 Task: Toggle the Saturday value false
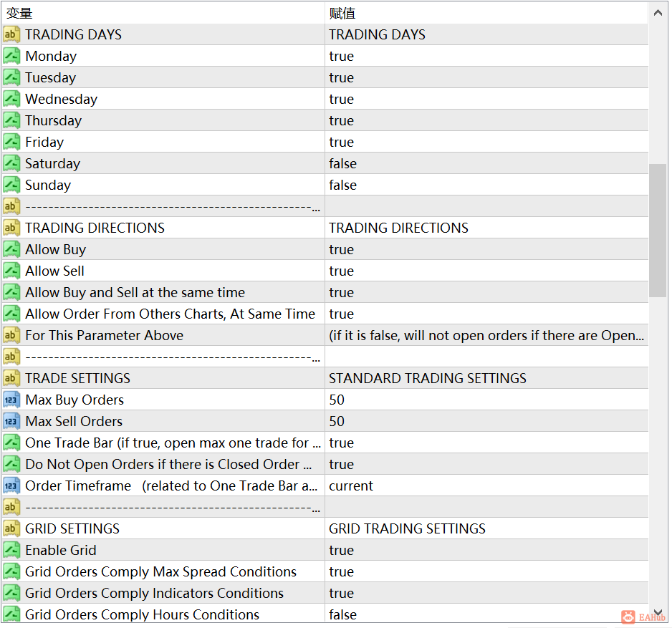tap(486, 163)
